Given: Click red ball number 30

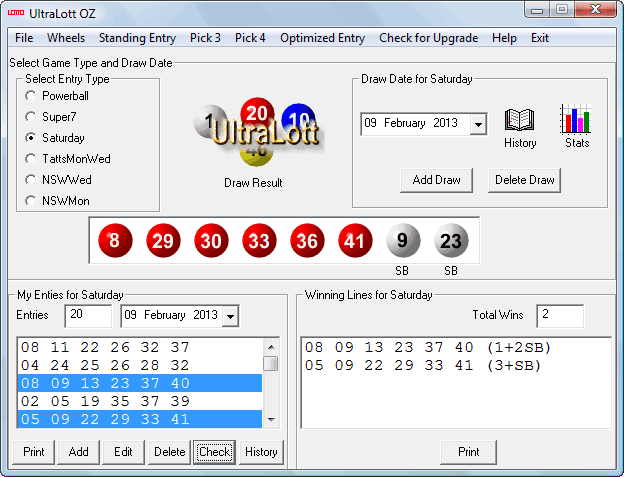Looking at the screenshot, I should tap(211, 240).
